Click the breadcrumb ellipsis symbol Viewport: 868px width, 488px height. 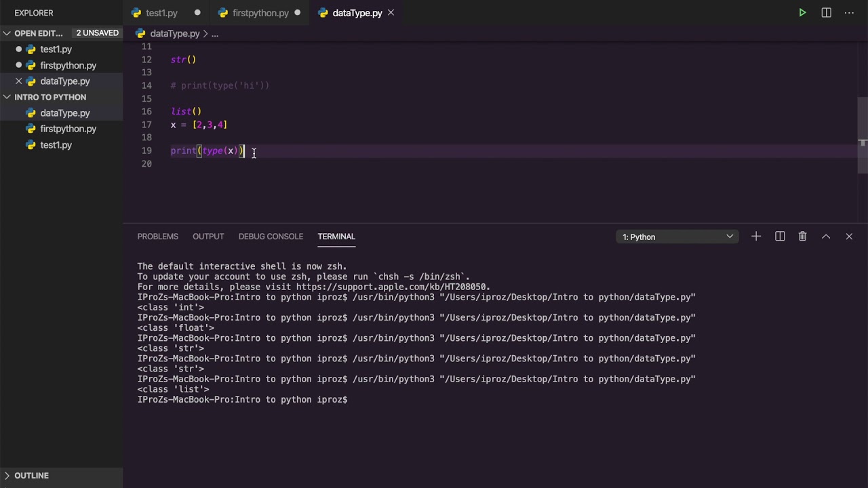(x=215, y=33)
